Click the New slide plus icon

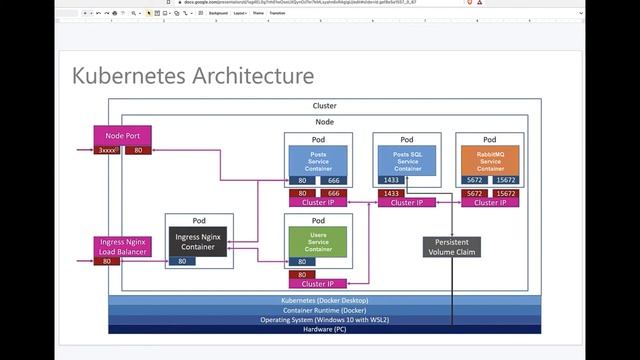85,13
